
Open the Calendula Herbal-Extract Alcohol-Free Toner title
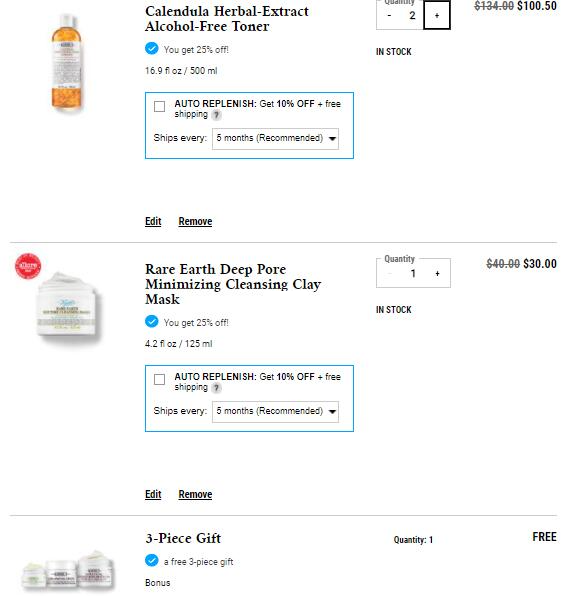pyautogui.click(x=227, y=19)
